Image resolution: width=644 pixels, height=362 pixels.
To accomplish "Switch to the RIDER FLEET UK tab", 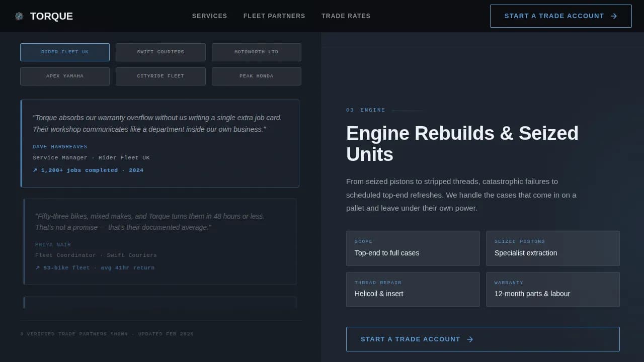I will 64,52.
